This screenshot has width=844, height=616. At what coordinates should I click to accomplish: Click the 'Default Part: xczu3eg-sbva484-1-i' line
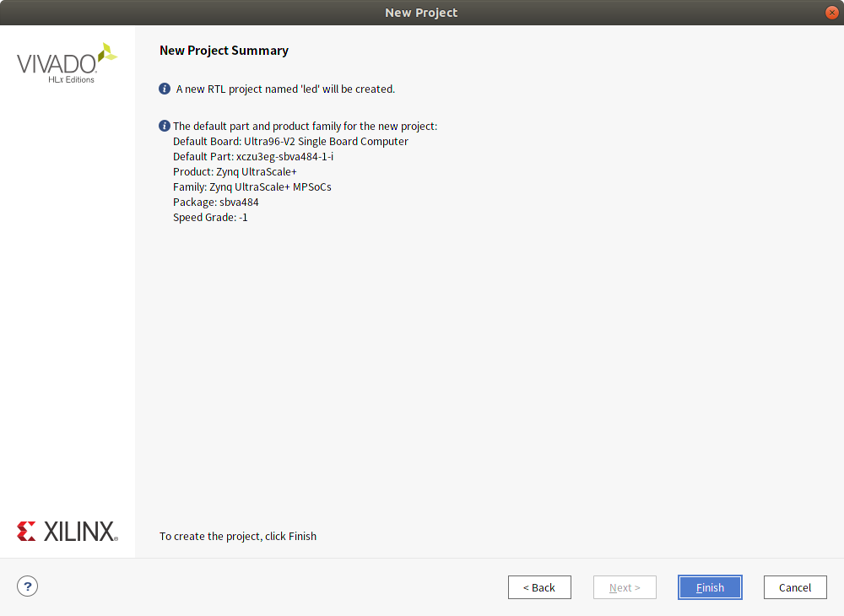click(253, 157)
